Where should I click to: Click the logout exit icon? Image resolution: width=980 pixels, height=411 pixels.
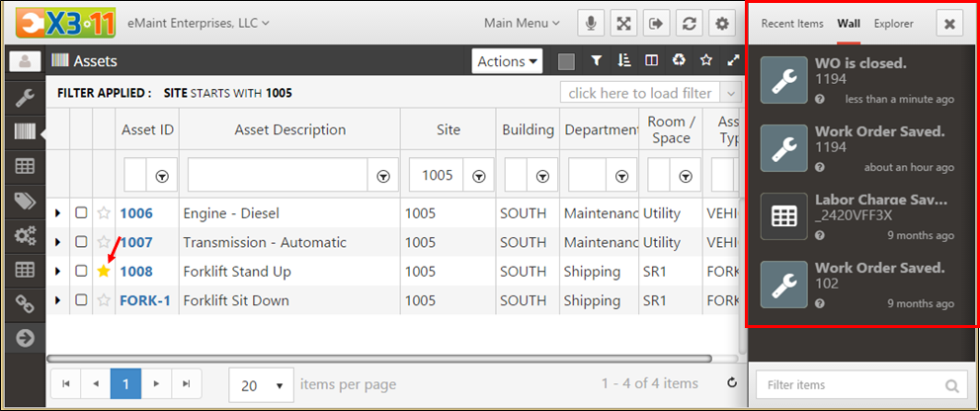coord(656,24)
